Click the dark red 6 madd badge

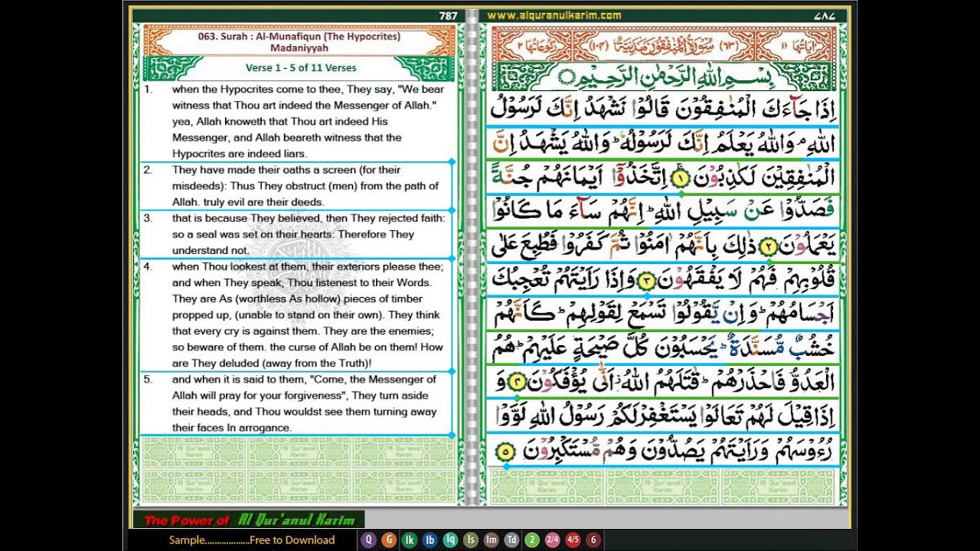593,540
